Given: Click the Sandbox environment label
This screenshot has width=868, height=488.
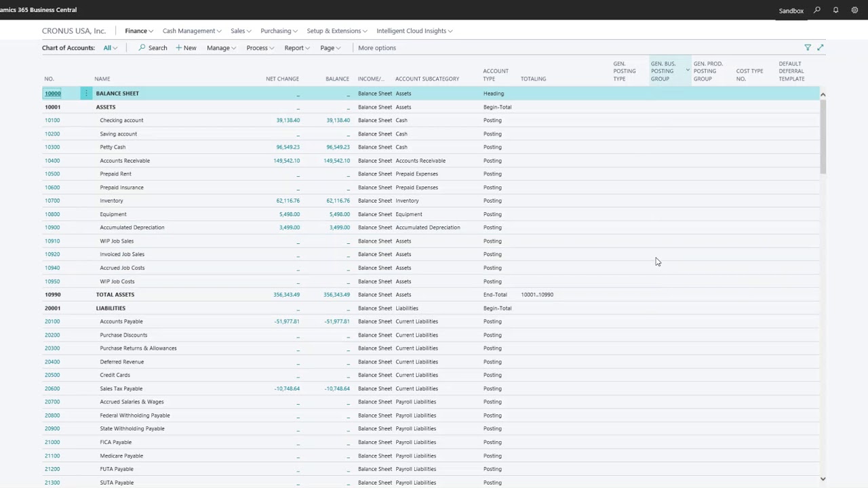Looking at the screenshot, I should coord(791,11).
